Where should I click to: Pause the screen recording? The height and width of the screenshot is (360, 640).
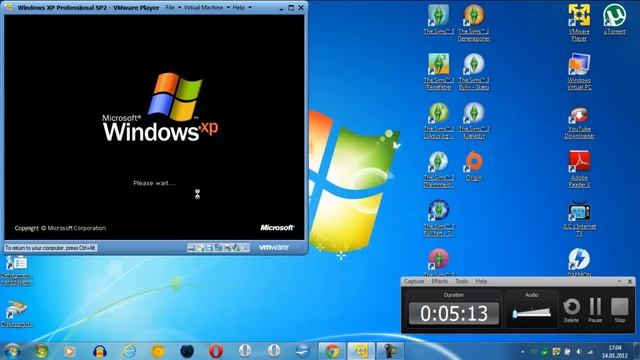click(x=595, y=310)
